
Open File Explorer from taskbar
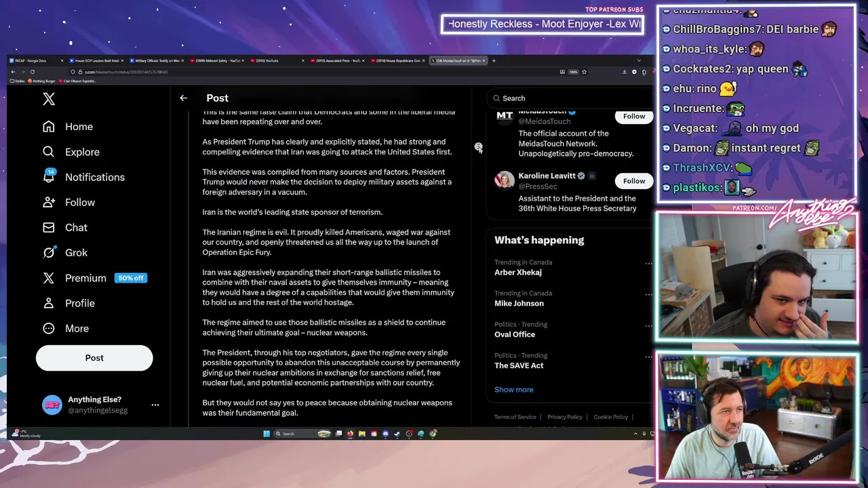pos(362,434)
